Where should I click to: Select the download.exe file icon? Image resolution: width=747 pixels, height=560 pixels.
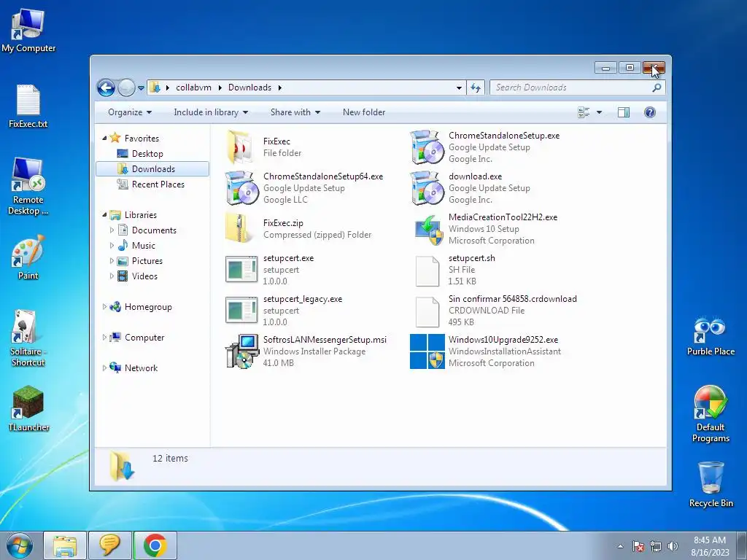pyautogui.click(x=427, y=188)
